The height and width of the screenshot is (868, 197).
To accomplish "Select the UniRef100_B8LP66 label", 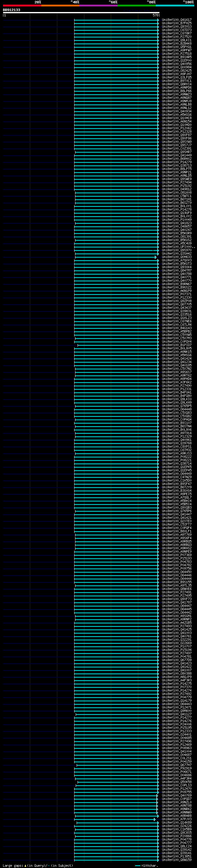I will [177, 91].
